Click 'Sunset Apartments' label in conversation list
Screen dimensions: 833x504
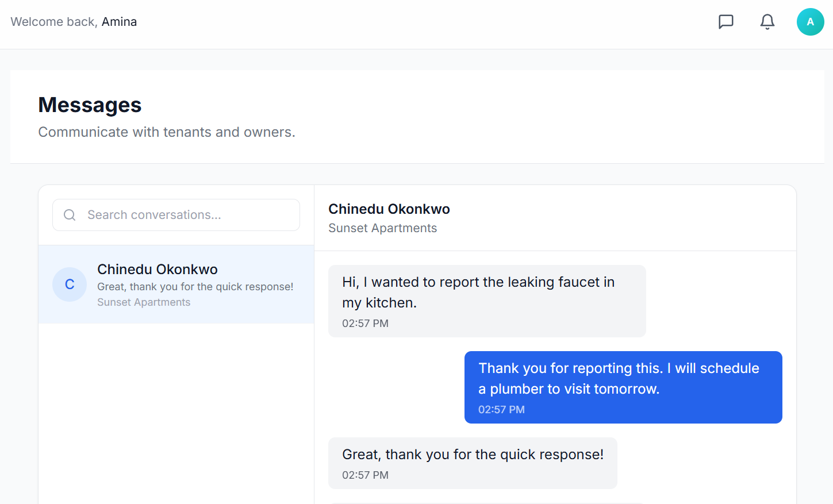click(144, 302)
